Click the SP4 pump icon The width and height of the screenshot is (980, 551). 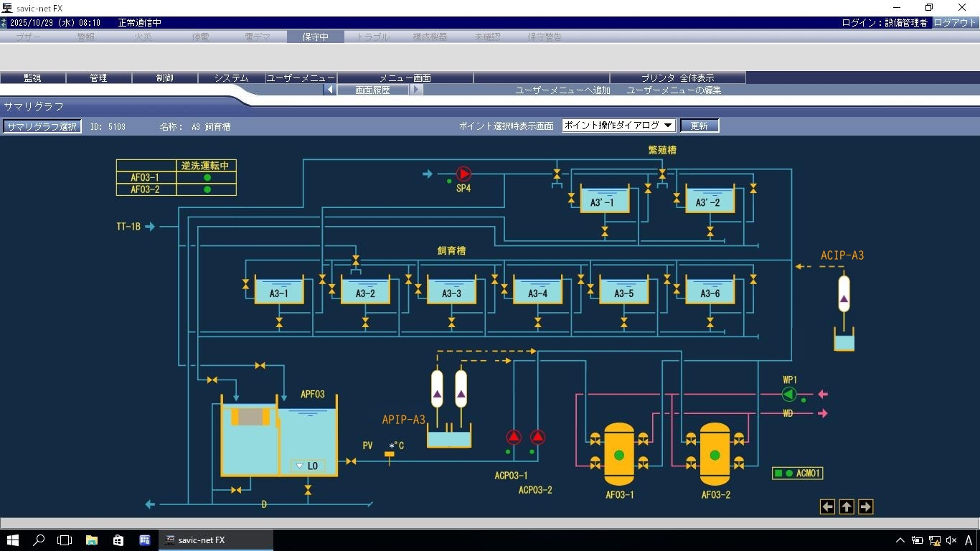tap(463, 174)
